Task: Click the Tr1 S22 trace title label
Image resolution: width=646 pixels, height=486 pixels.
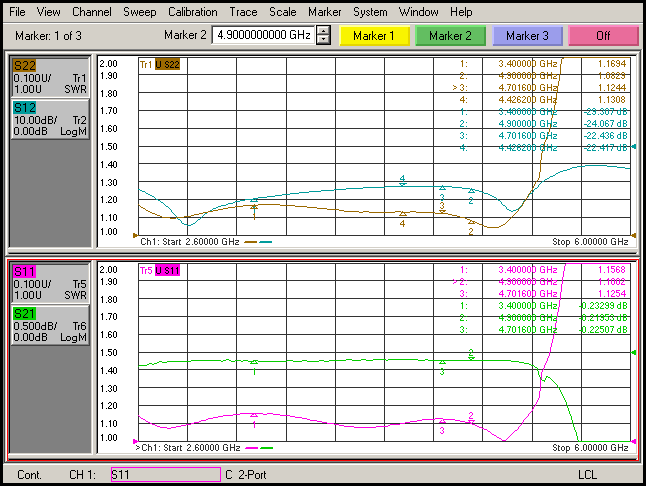Action: coord(159,65)
